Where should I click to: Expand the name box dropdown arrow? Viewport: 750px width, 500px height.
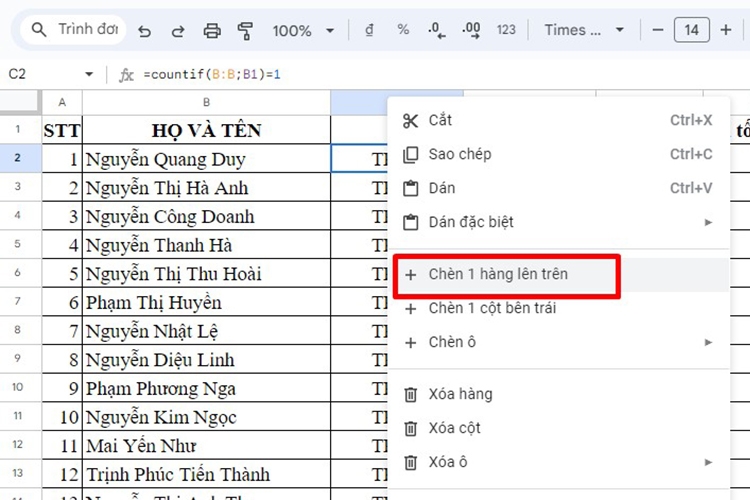click(89, 74)
